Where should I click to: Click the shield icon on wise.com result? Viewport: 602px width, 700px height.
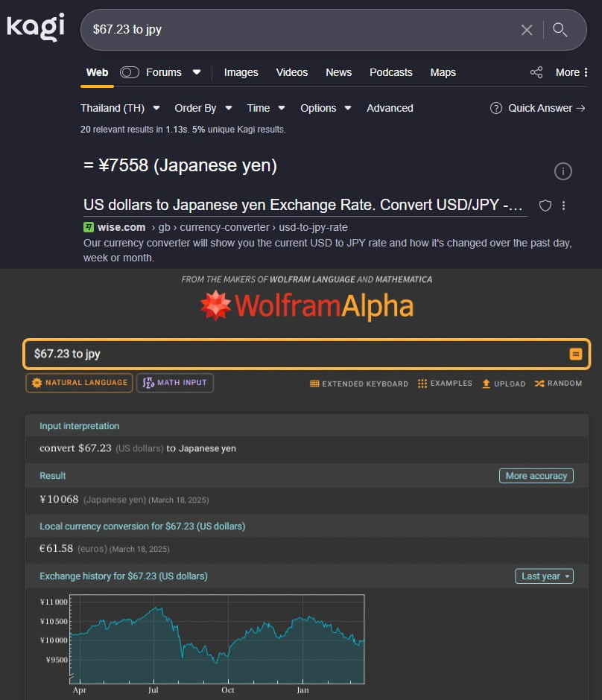(545, 206)
